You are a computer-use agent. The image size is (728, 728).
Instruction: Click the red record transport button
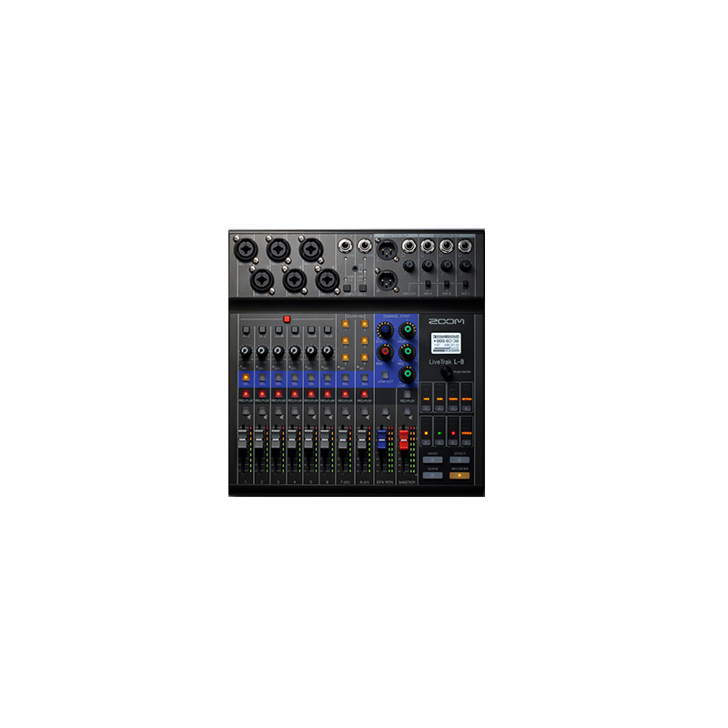pos(453,433)
